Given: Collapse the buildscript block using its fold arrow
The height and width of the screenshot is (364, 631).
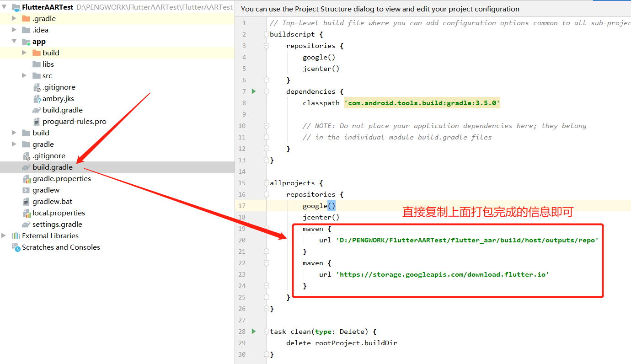Looking at the screenshot, I should point(266,34).
